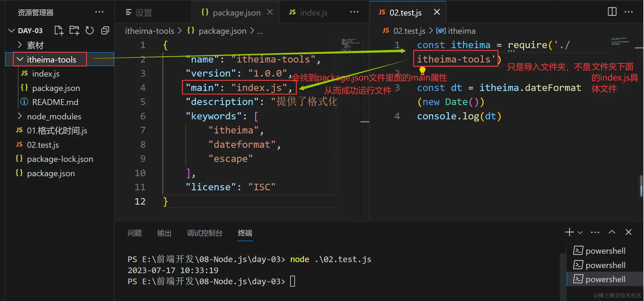This screenshot has height=301, width=644.
Task: Refresh the DAY-03 explorer tree
Action: (90, 31)
